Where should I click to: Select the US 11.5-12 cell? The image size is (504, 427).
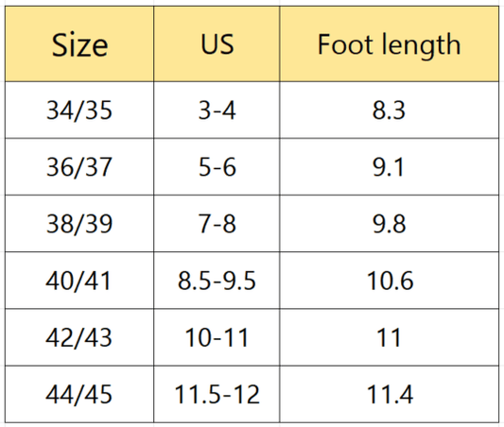[217, 394]
